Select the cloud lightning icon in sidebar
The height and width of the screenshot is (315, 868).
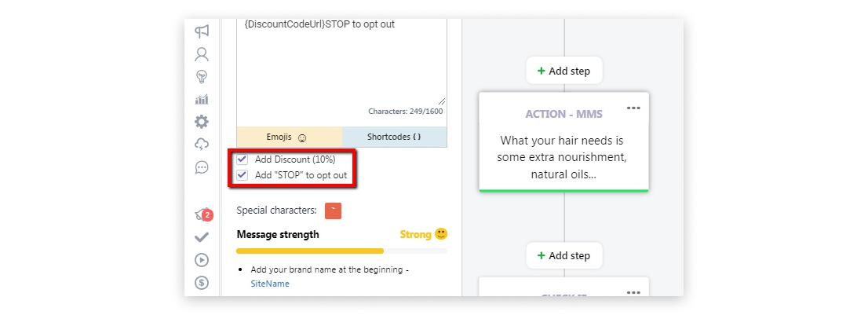tap(202, 145)
